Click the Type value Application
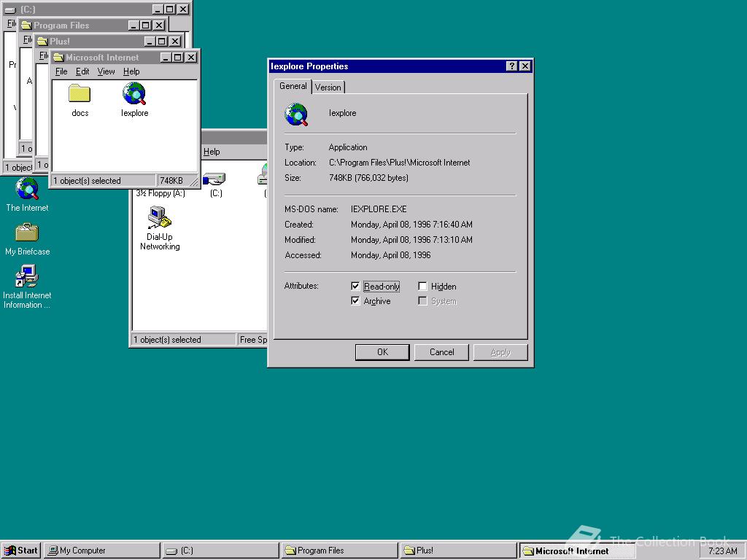 coord(348,147)
